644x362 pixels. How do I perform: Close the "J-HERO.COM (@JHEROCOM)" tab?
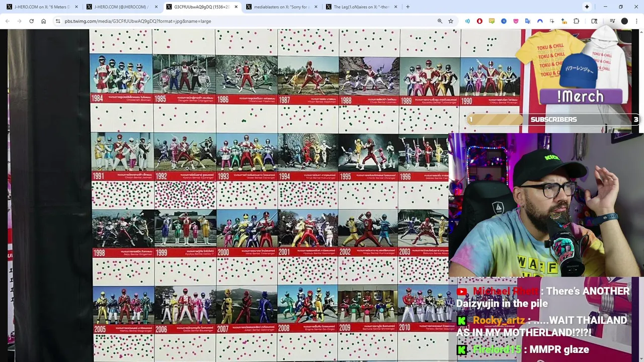pyautogui.click(x=156, y=7)
